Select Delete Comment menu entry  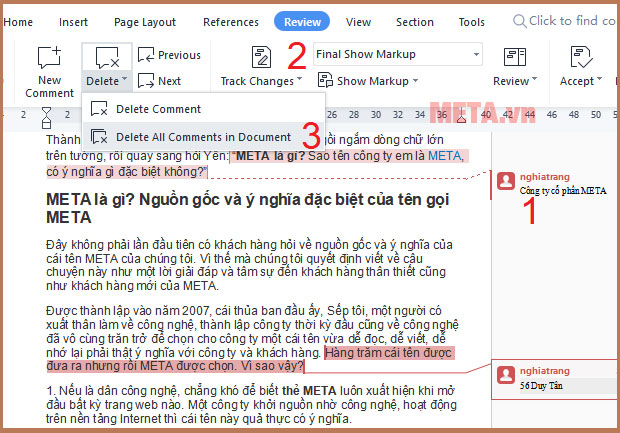click(x=204, y=109)
